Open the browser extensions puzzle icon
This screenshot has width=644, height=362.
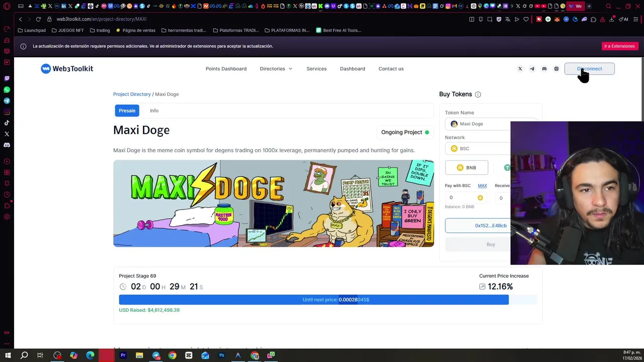(593, 19)
